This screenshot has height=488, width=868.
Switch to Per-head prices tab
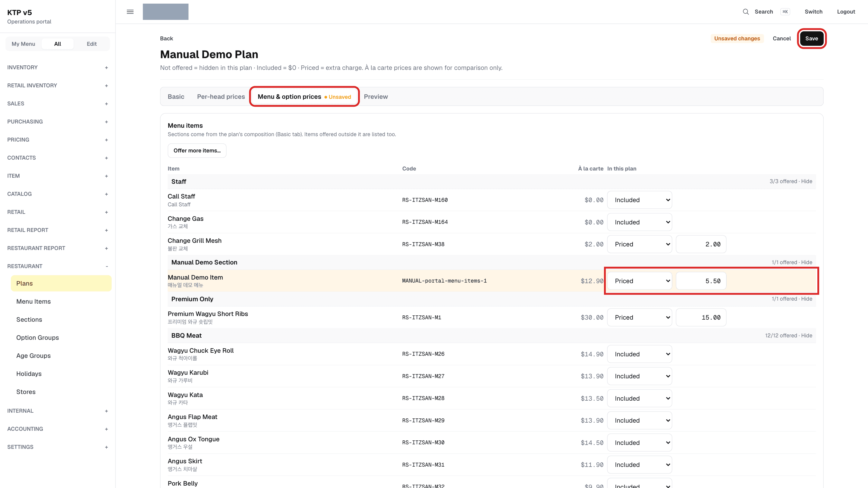[221, 97]
